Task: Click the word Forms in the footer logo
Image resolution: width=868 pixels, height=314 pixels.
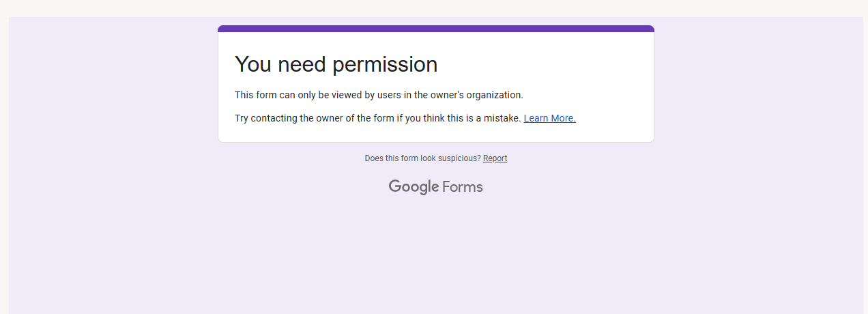Action: tap(463, 186)
